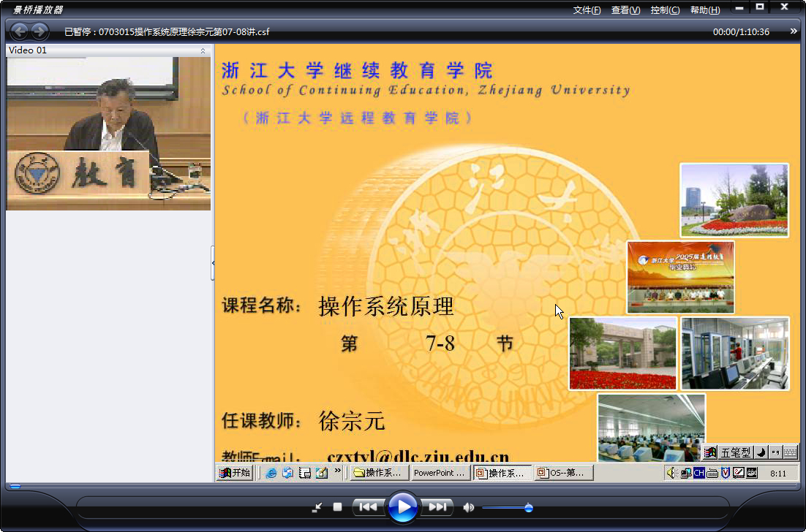806x532 pixels.
Task: Click the campus gate with flowers photo
Action: pos(623,353)
